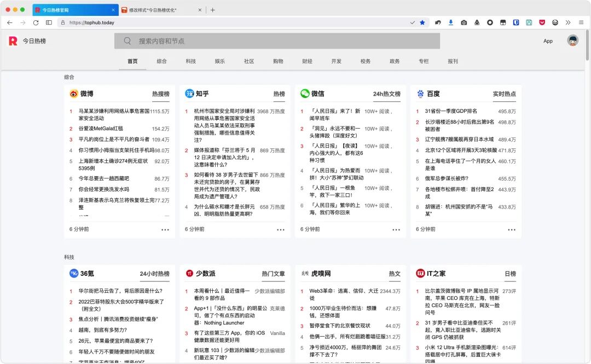591x364 pixels.
Task: Click the IT之家 logo icon
Action: 420,274
